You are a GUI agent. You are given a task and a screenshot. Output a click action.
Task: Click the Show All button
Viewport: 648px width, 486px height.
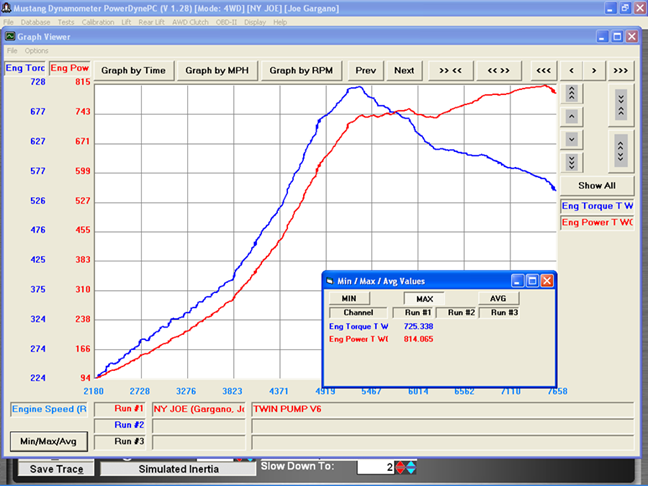tap(596, 185)
